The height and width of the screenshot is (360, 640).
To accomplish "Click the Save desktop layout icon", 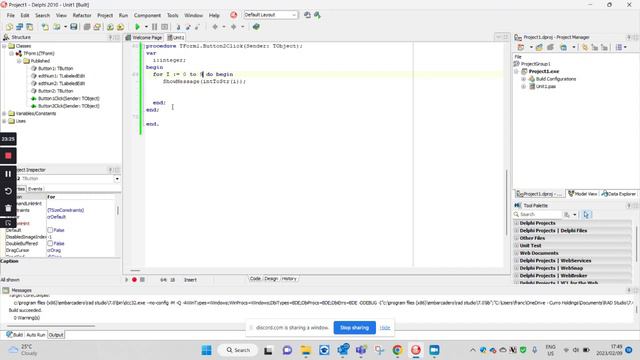I will click(307, 15).
